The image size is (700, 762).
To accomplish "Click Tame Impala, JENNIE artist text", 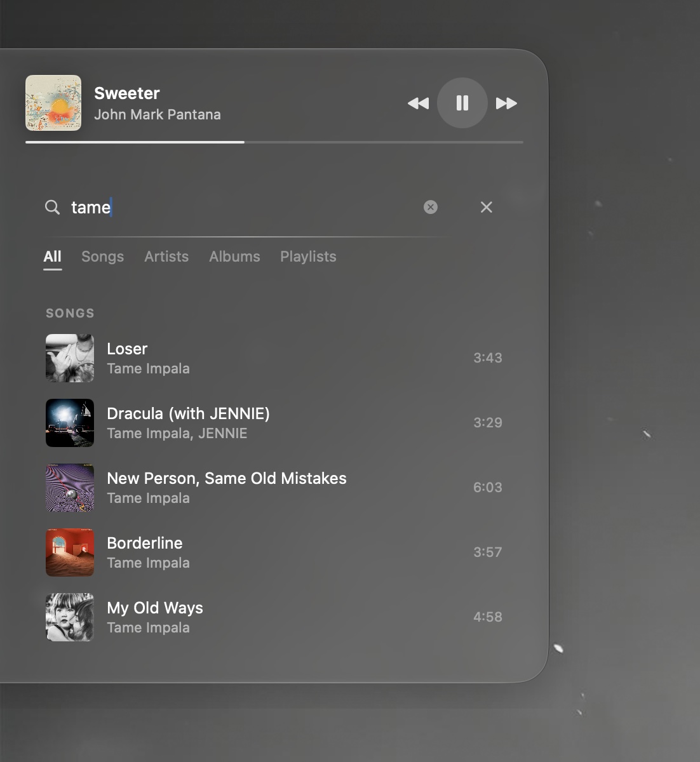I will (x=177, y=434).
